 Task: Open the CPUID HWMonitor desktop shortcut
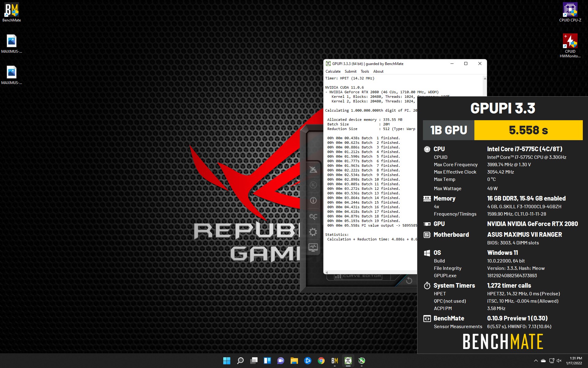click(570, 46)
